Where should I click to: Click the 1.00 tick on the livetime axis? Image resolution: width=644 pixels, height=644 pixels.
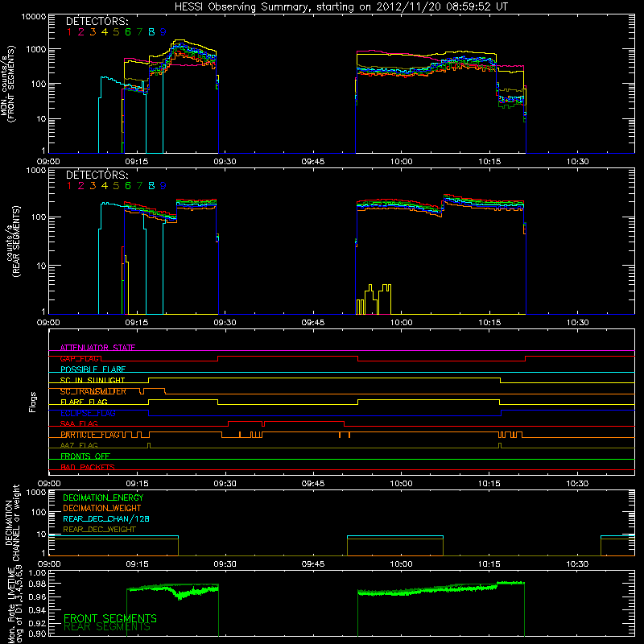click(37, 572)
